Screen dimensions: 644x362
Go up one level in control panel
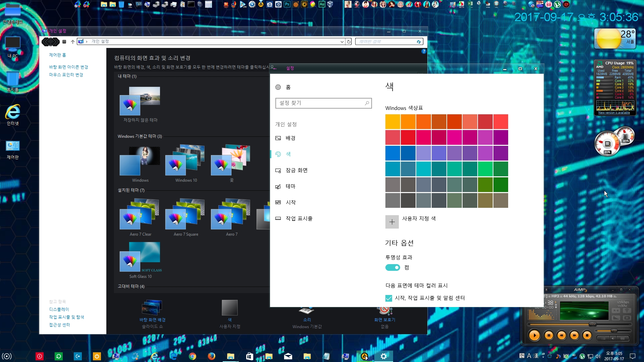coord(72,42)
